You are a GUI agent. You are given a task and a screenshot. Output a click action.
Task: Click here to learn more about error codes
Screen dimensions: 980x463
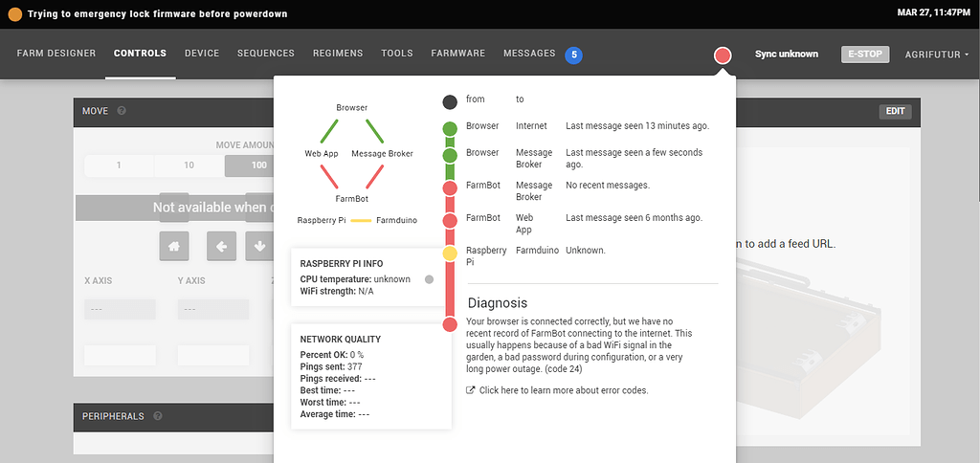click(564, 390)
